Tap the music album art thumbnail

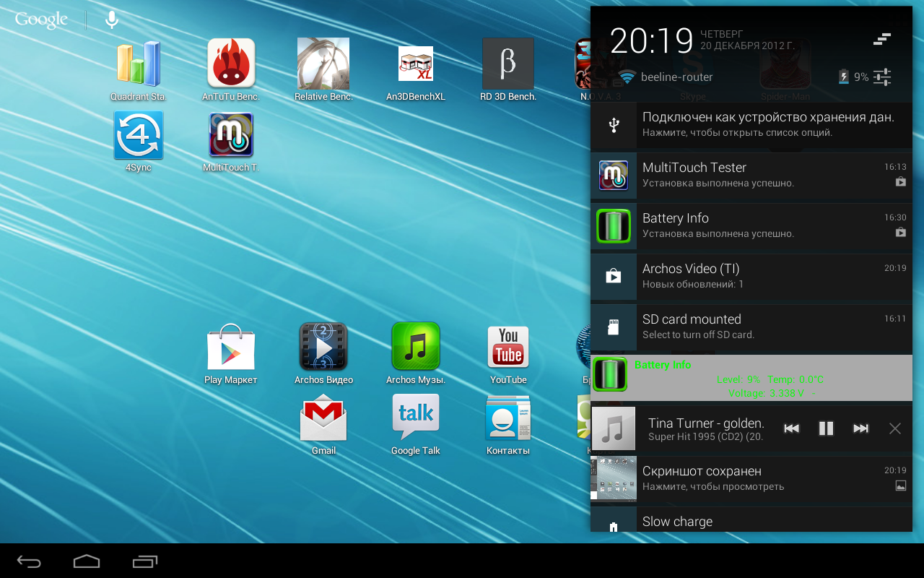click(614, 428)
